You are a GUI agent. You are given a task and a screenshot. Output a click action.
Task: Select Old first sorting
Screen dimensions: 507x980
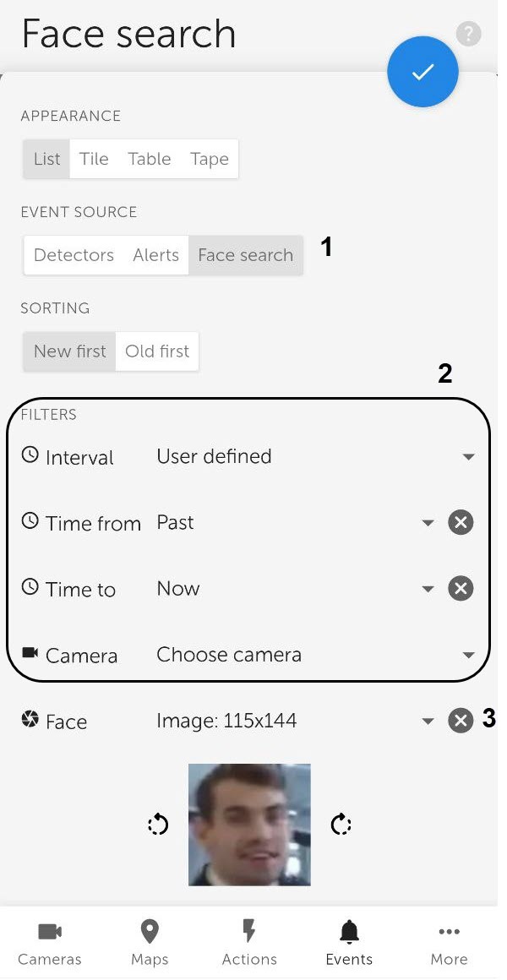(x=157, y=351)
